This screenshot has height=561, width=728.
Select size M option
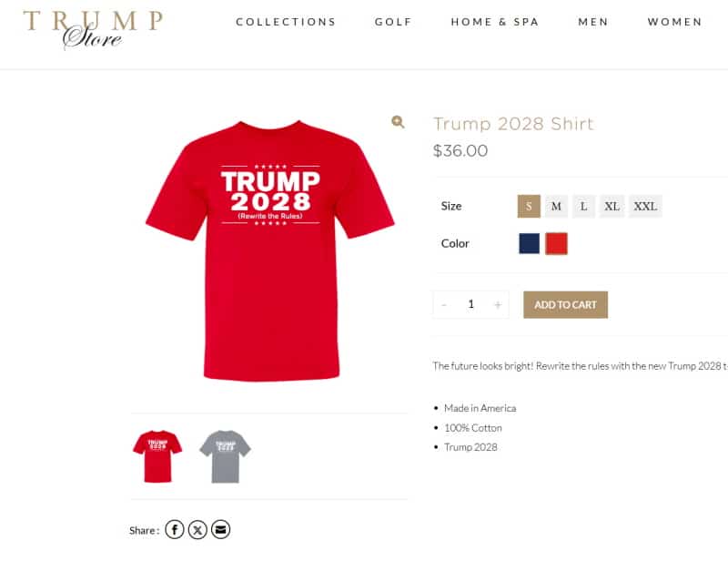(556, 207)
